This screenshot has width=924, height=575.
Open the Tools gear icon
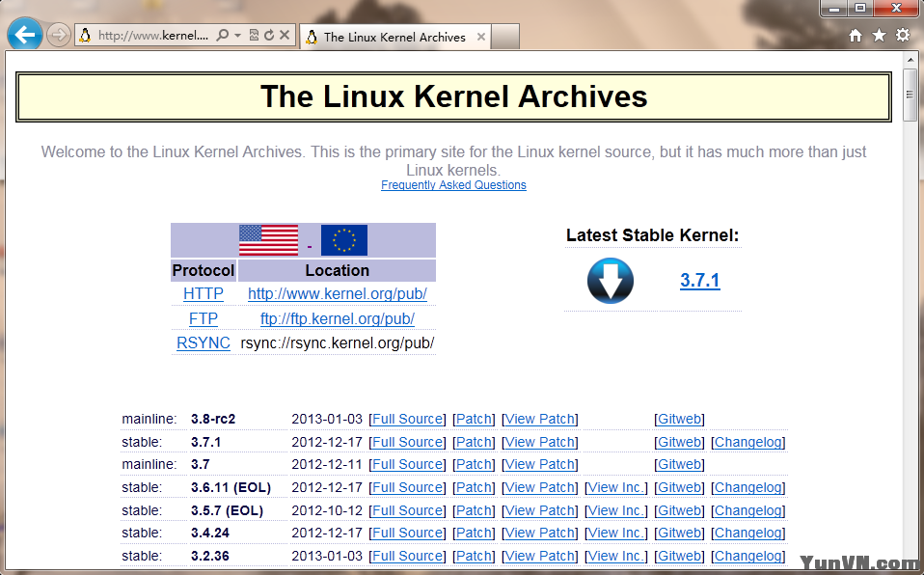pos(903,36)
